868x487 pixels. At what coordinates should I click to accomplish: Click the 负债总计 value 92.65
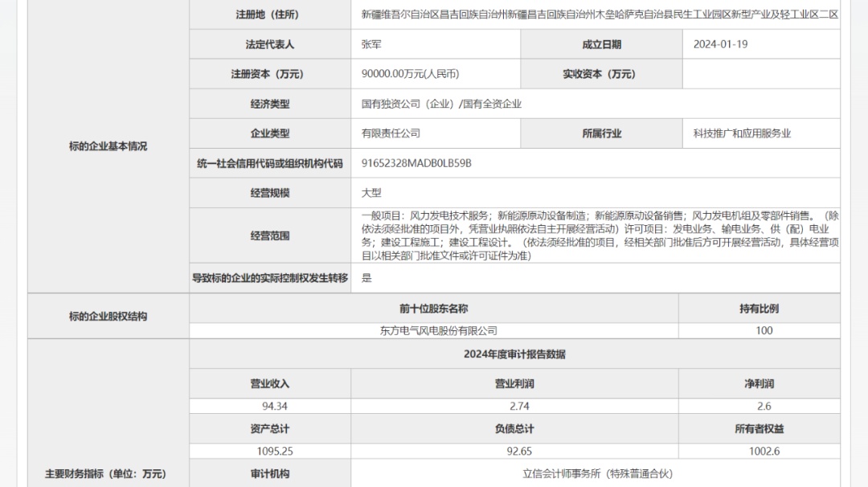click(514, 452)
